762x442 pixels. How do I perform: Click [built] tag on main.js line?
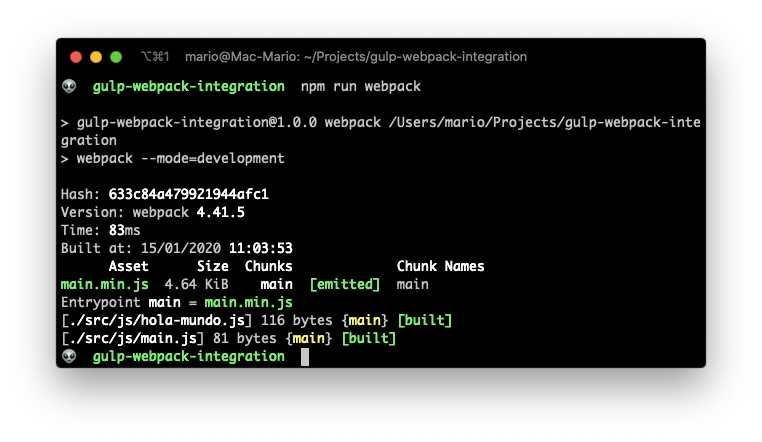369,338
